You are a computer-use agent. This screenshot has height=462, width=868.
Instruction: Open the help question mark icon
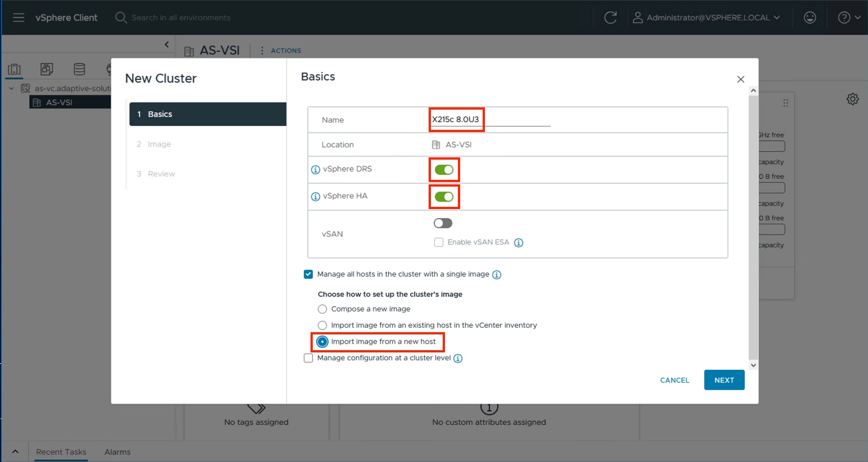pos(843,17)
